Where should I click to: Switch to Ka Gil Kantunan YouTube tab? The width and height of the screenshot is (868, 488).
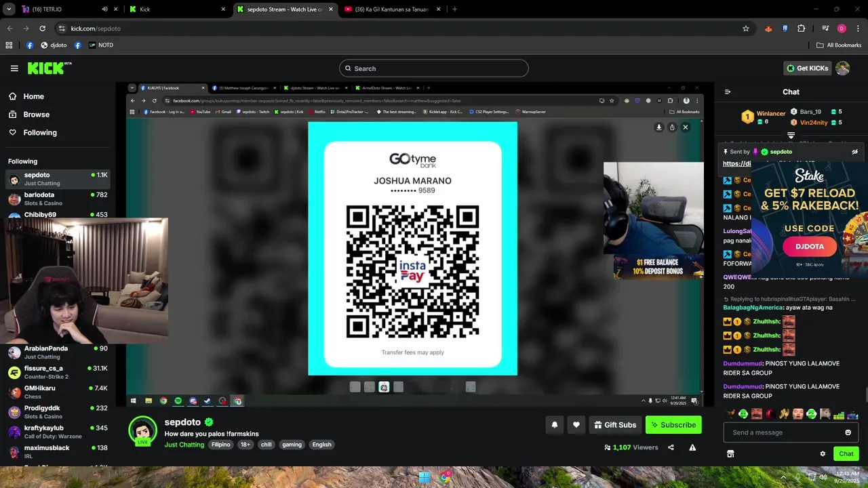pyautogui.click(x=393, y=9)
